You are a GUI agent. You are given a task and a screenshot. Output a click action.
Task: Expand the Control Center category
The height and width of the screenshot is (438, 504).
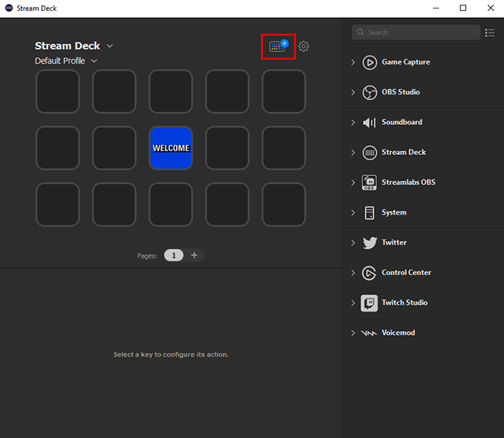coord(354,273)
